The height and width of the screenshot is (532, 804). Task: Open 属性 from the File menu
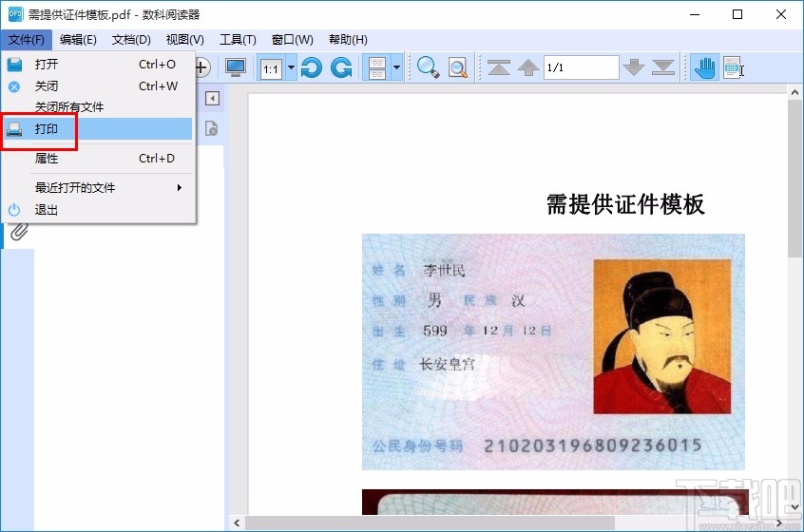[98, 159]
